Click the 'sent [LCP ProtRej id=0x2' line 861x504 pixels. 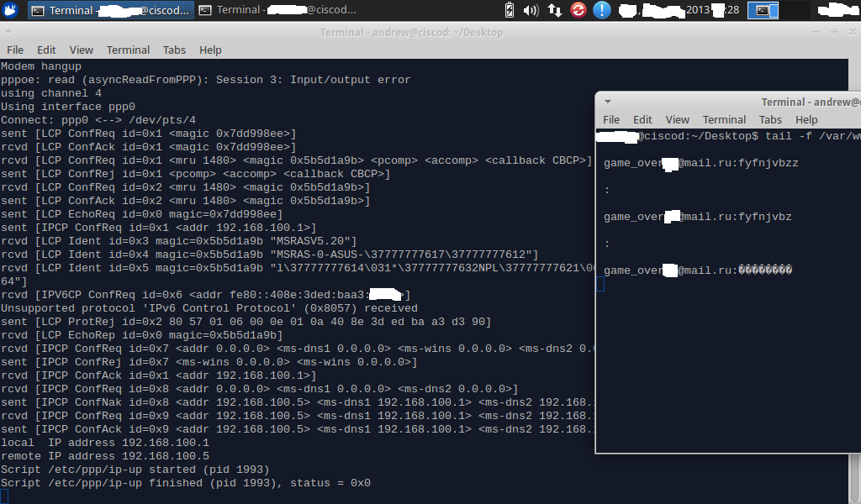246,322
